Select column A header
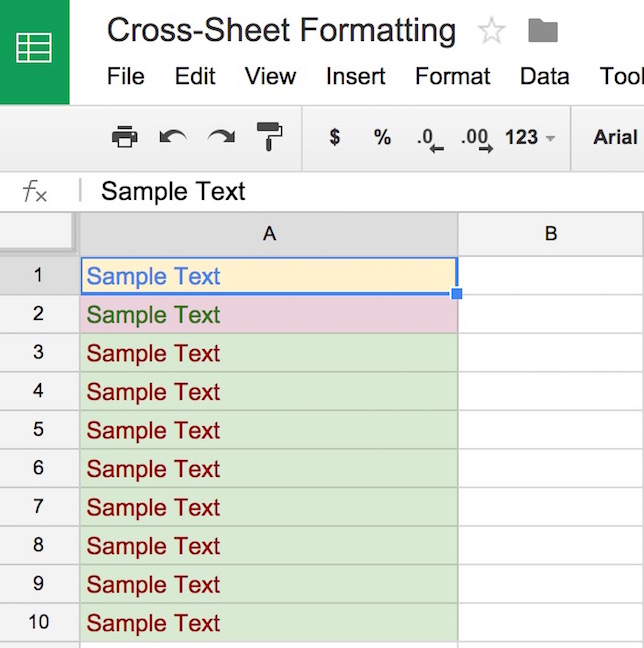This screenshot has height=648, width=644. point(269,234)
